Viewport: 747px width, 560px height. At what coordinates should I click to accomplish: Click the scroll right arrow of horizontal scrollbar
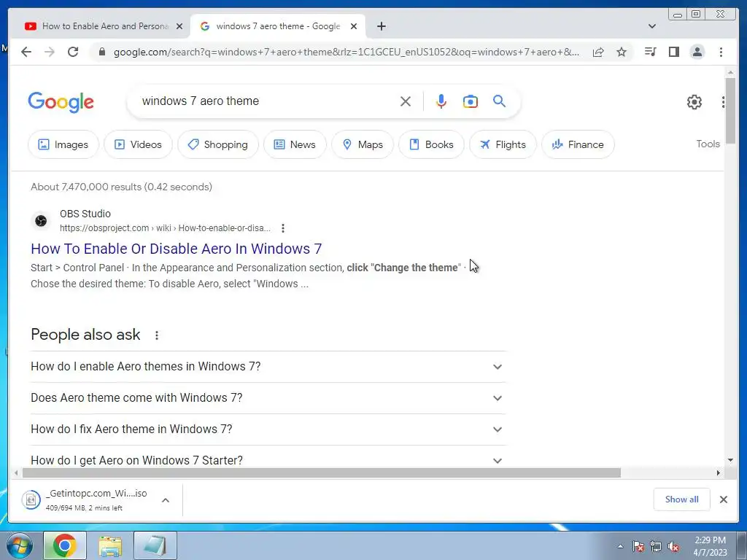click(719, 472)
